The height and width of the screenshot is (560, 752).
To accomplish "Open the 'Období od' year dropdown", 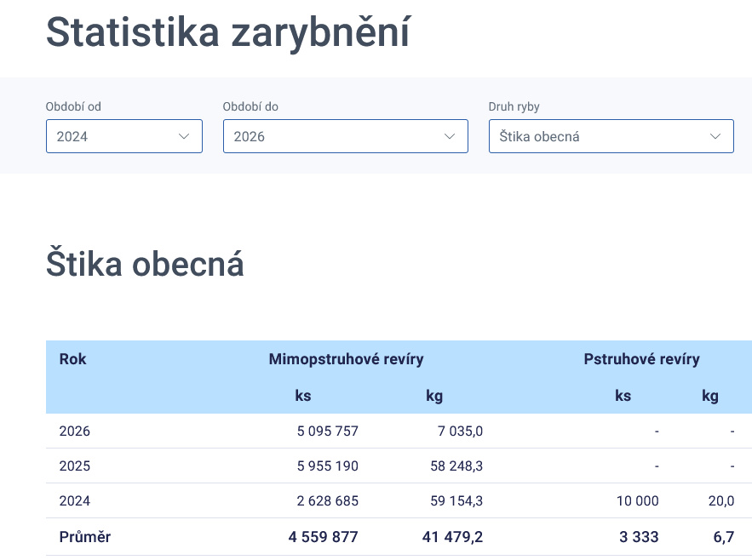I will coord(124,136).
